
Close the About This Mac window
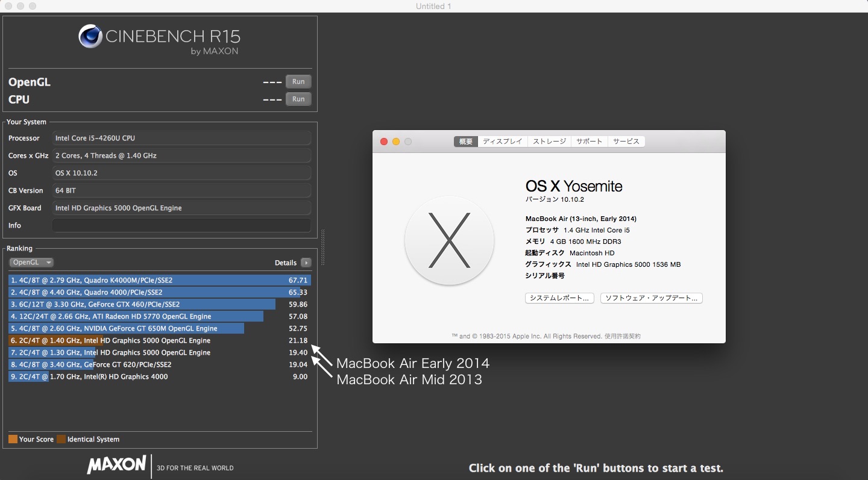coord(384,142)
